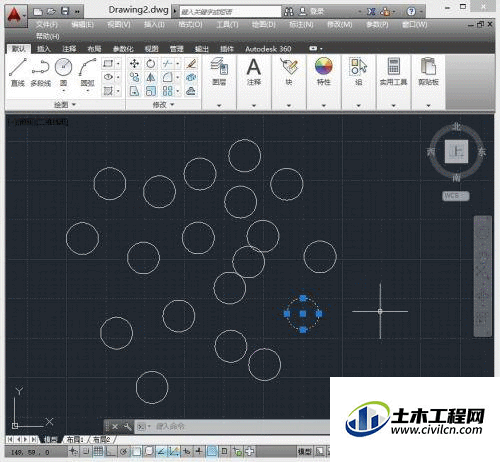Image resolution: width=500 pixels, height=462 pixels.
Task: Expand the Draw (绘图) panel
Action: (65, 105)
